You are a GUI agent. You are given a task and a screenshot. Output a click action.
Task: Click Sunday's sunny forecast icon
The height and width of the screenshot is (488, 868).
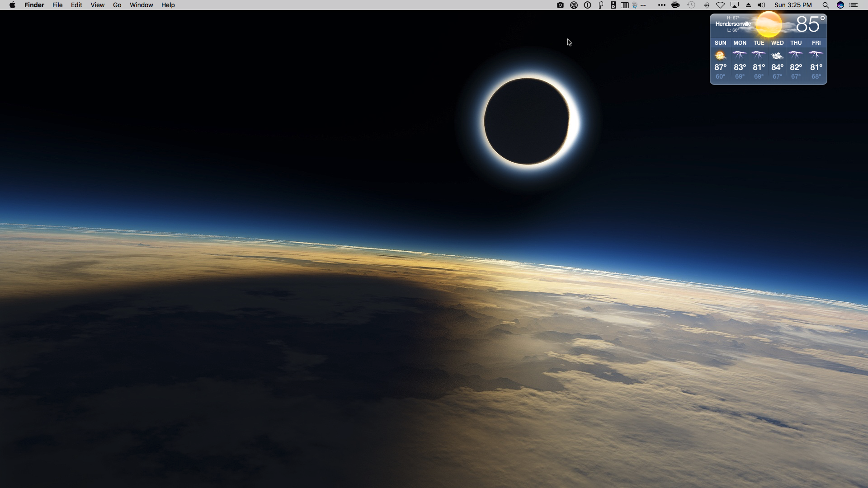(720, 56)
